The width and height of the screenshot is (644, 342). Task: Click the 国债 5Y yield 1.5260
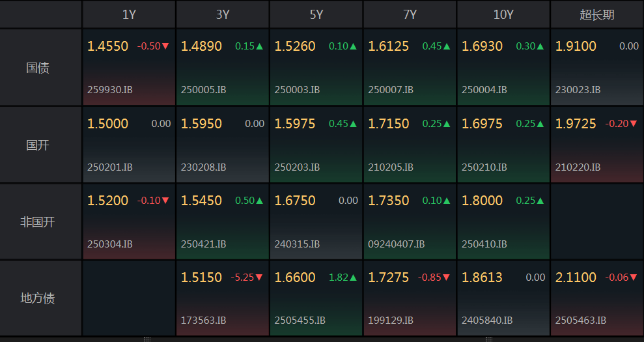click(x=295, y=46)
